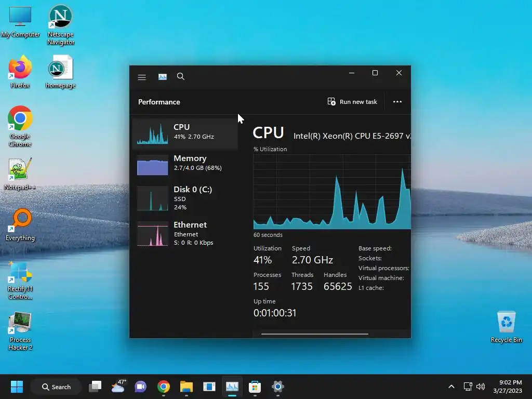Click the Disk 0 mini graph thumbnail
532x399 pixels.
coord(152,198)
